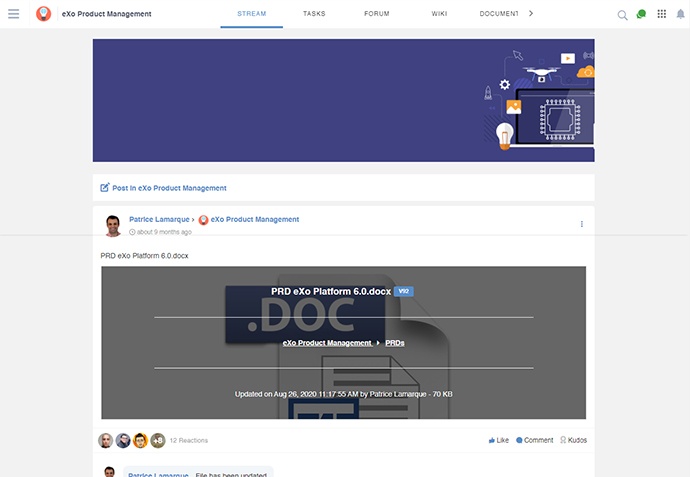Image resolution: width=690 pixels, height=477 pixels.
Task: Show additional reactors with +8 badge
Action: coord(157,440)
